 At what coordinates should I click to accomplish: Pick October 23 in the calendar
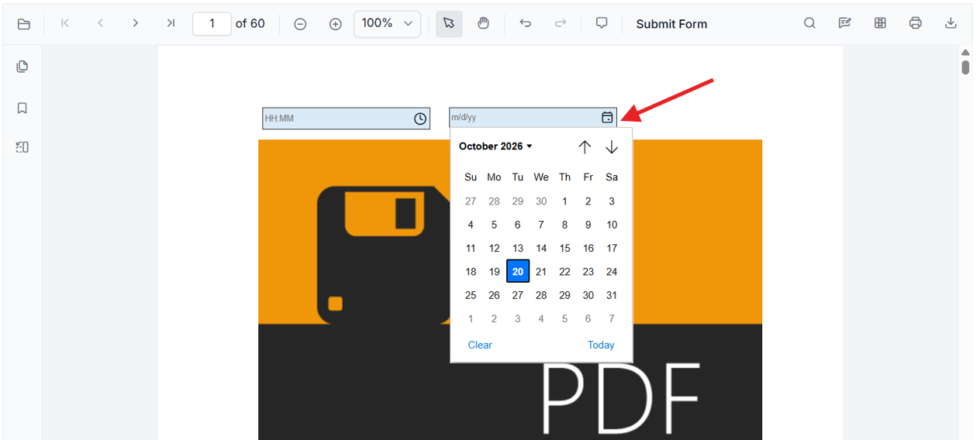click(x=588, y=271)
